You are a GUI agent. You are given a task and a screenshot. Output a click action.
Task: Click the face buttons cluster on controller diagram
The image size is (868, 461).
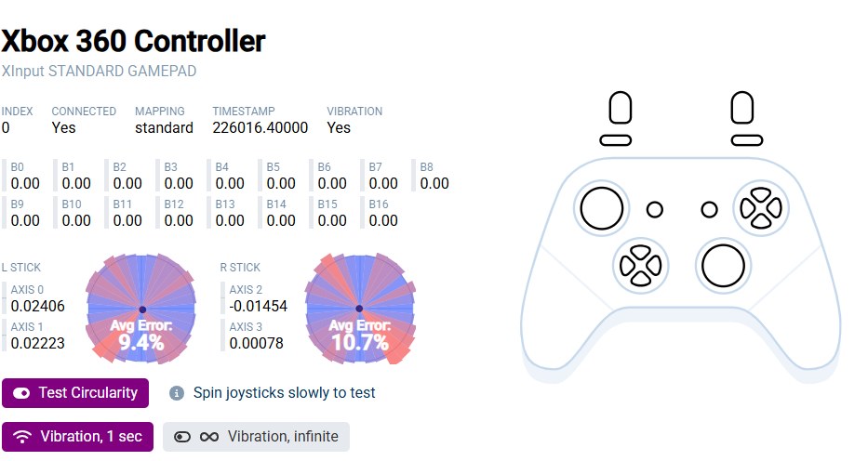(x=761, y=208)
